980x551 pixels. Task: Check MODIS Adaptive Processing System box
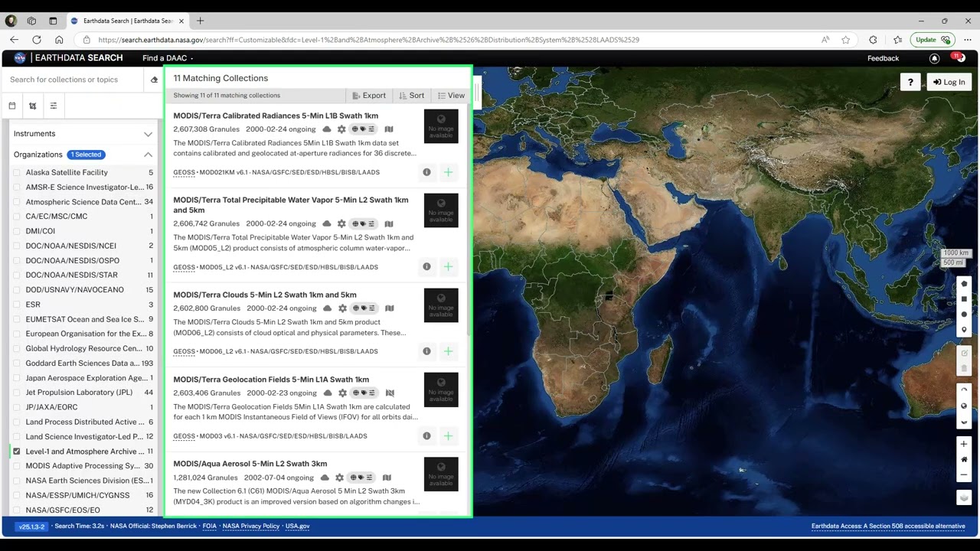pos(17,466)
